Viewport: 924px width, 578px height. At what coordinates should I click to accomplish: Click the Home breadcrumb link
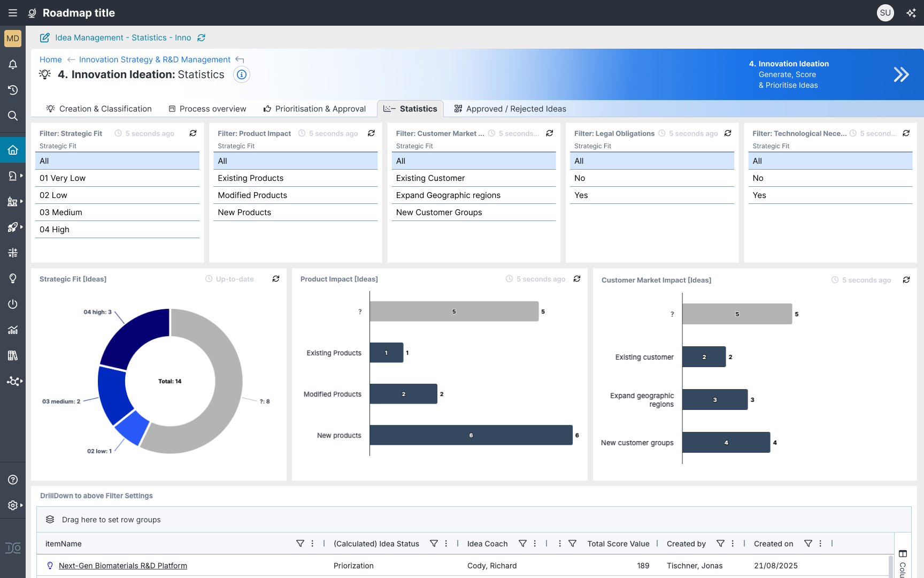50,59
